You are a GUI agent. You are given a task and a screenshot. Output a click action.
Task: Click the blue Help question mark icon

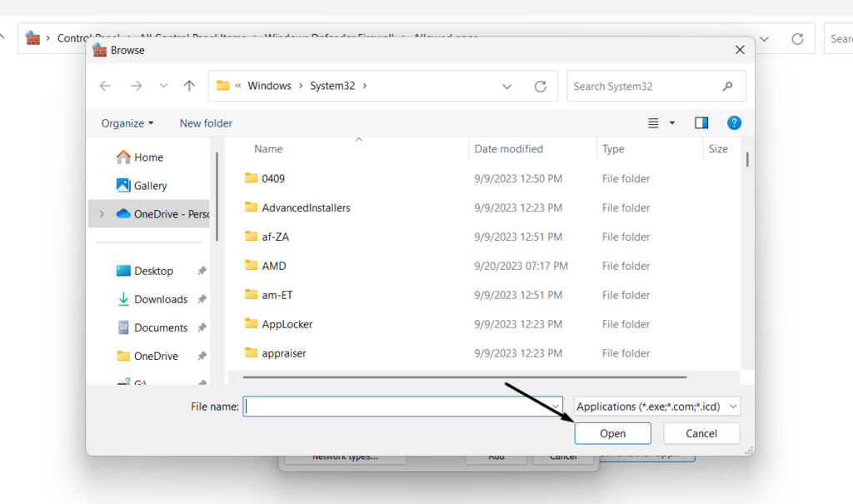734,122
